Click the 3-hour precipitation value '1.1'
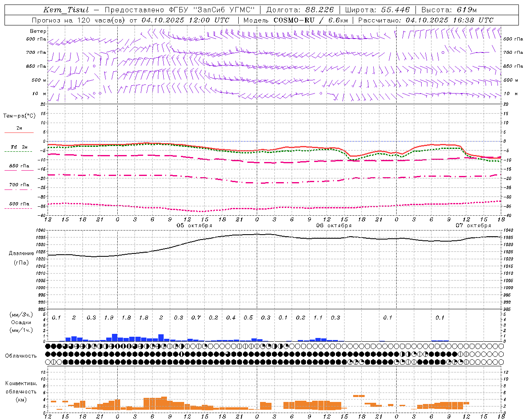Viewport: 525px width, 420px height. [x=318, y=318]
